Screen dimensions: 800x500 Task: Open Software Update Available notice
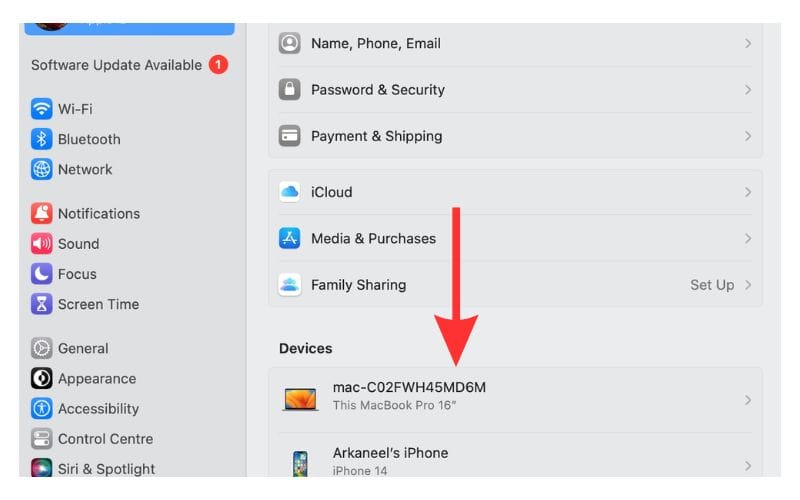tap(116, 65)
